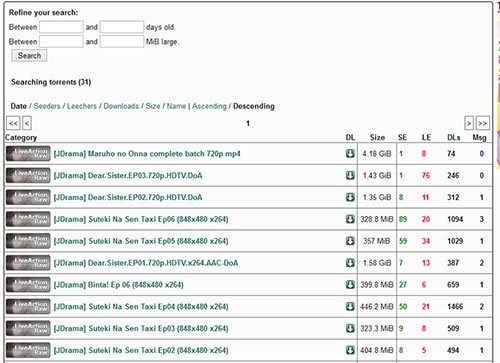Go to next page with > button
Image resolution: width=500 pixels, height=363 pixels.
[469, 123]
